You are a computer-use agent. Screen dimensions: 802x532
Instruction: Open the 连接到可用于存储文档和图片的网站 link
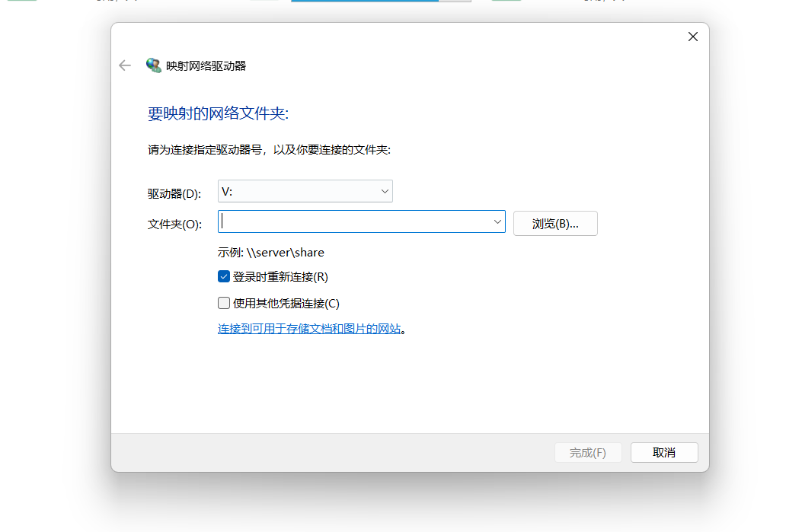click(309, 329)
